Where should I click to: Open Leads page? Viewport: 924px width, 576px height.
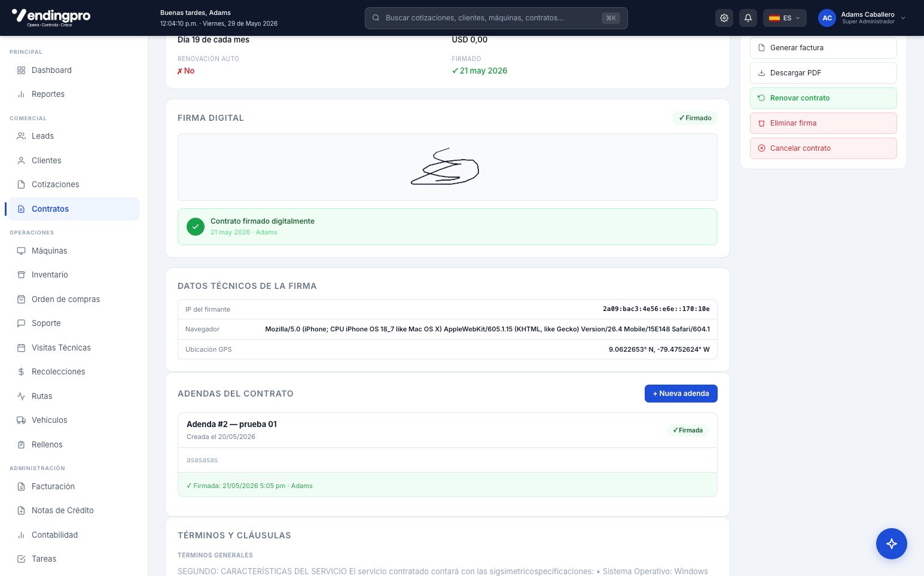point(74,136)
